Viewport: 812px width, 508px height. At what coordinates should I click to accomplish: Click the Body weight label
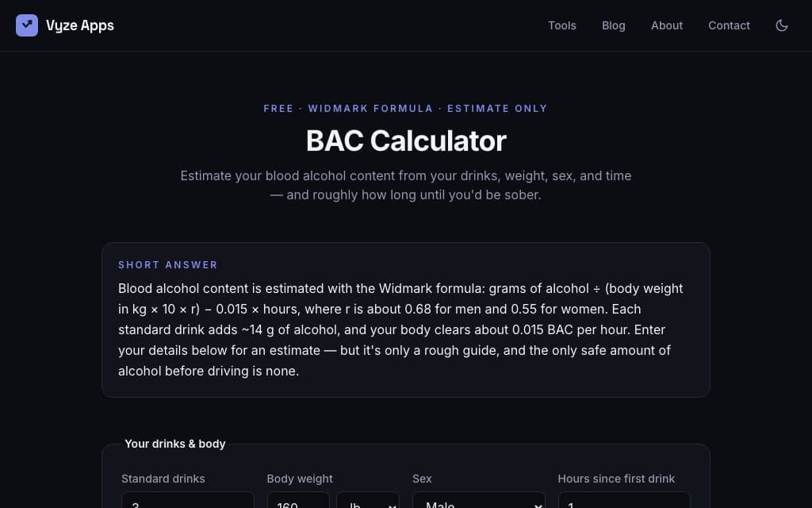pos(300,479)
